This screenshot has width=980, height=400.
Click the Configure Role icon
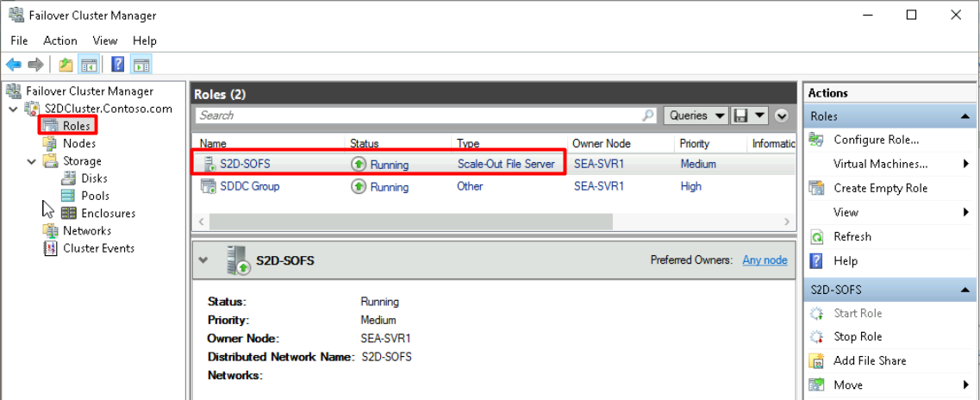point(816,140)
